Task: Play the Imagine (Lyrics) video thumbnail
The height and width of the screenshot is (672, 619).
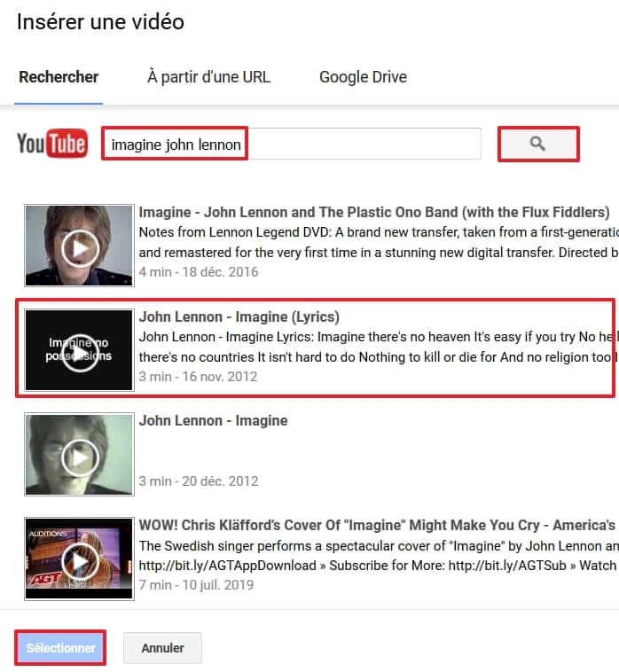Action: [x=79, y=350]
